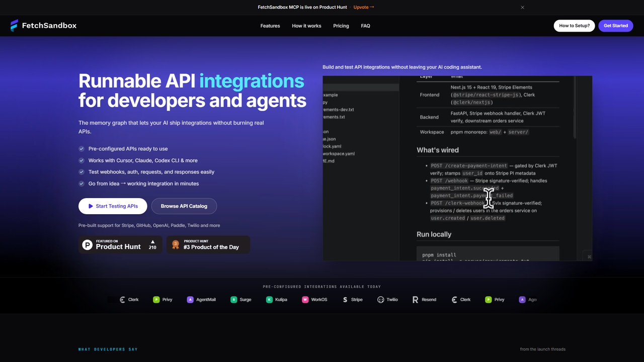
Task: Click the Get Started button
Action: tap(616, 26)
